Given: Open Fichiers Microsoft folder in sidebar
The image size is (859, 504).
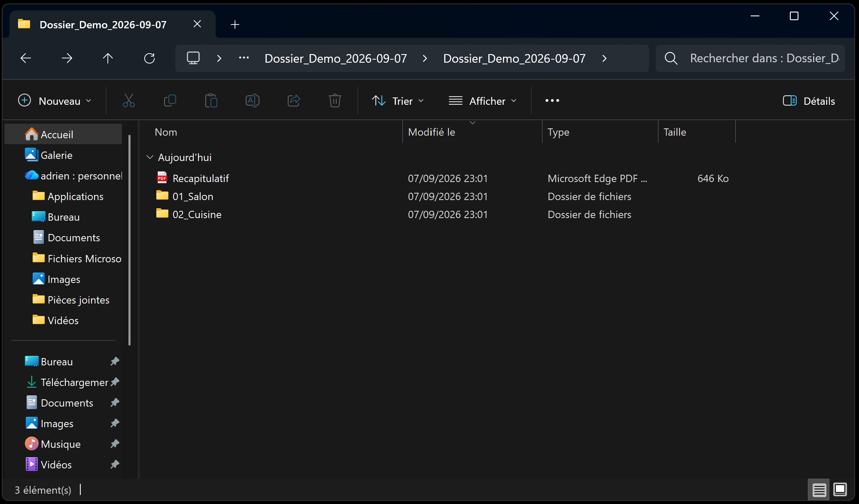Looking at the screenshot, I should [63, 258].
